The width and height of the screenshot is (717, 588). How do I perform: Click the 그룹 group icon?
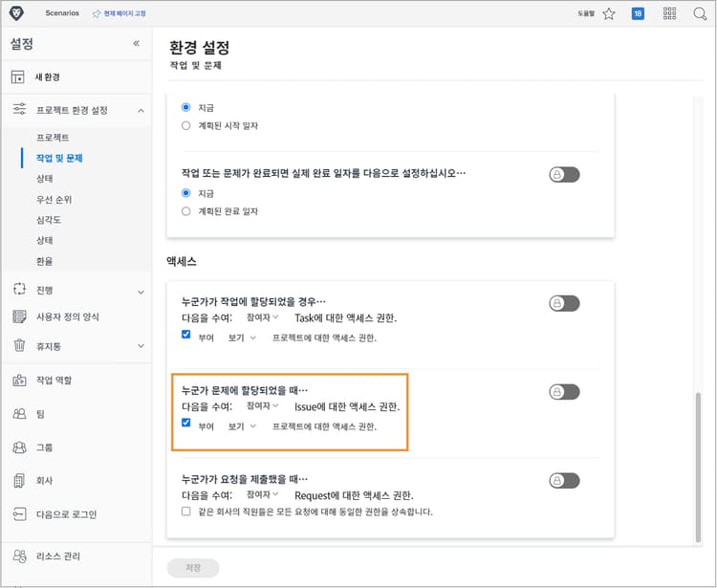(19, 447)
